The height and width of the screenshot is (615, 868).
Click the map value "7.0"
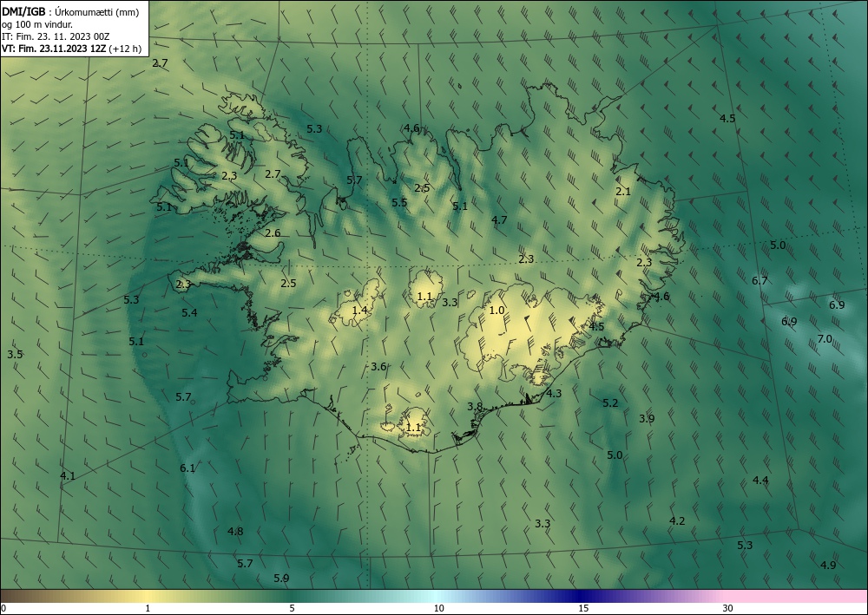pos(825,339)
